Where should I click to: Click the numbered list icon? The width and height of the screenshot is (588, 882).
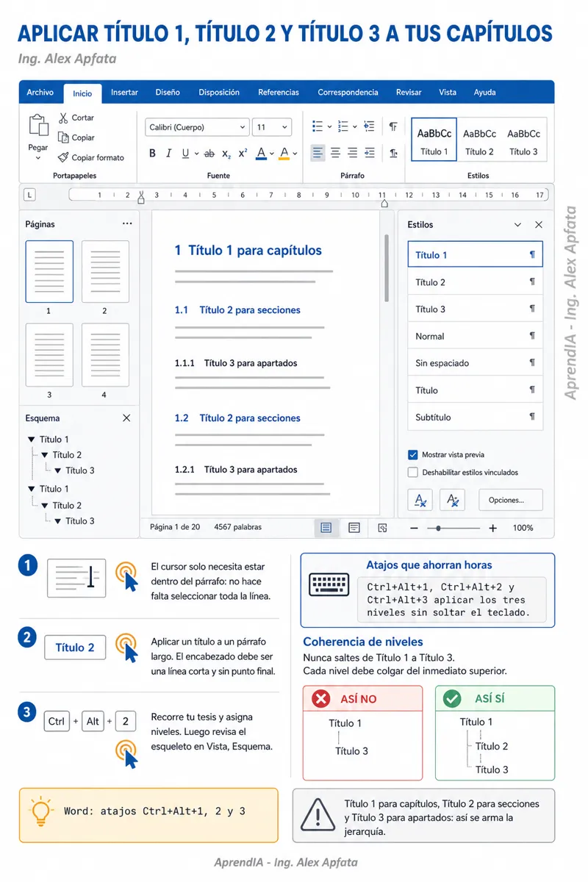343,126
